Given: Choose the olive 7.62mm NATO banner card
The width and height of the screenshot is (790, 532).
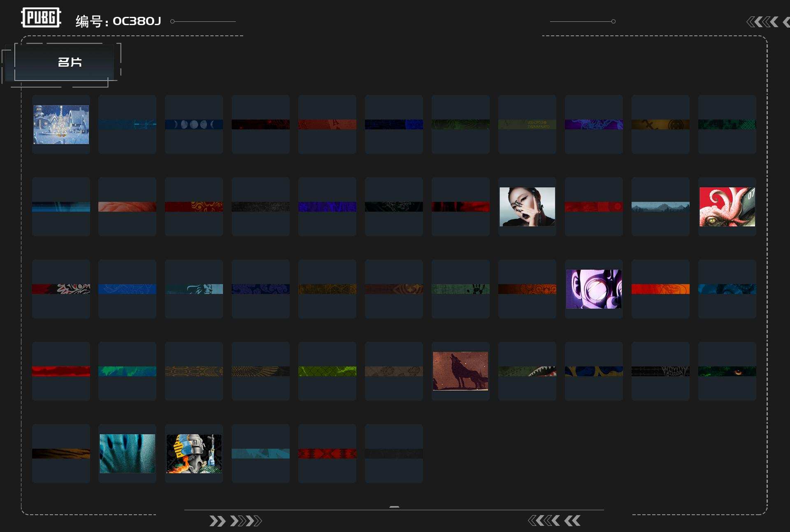Looking at the screenshot, I should 527,124.
